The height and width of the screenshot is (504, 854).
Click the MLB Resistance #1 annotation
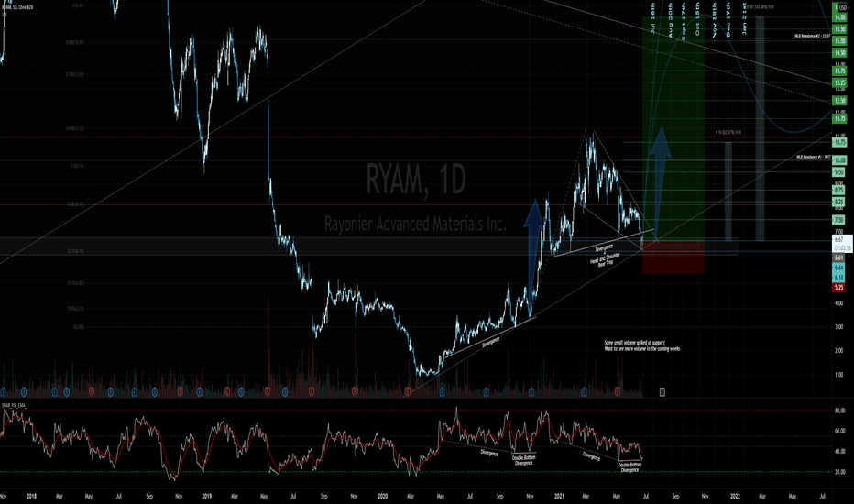[x=813, y=157]
